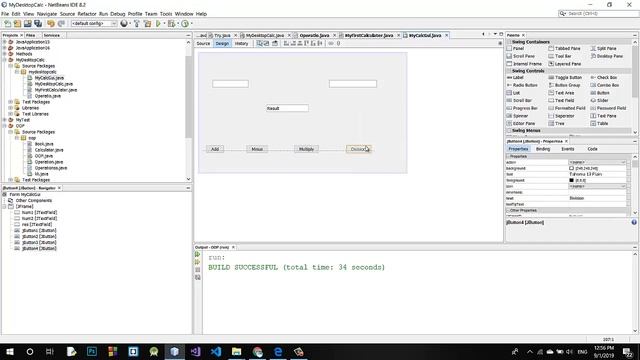Pick Label component in Palette
This screenshot has width=640, height=360.
tap(515, 77)
